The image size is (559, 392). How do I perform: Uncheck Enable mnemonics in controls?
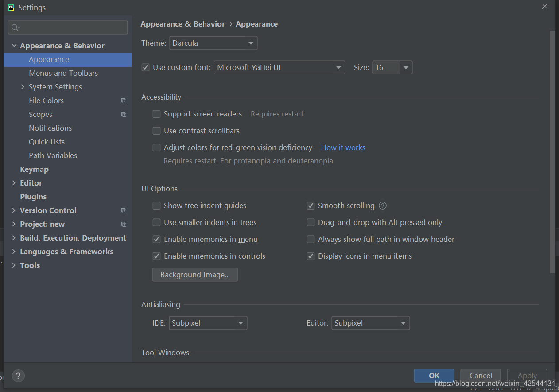pos(156,256)
